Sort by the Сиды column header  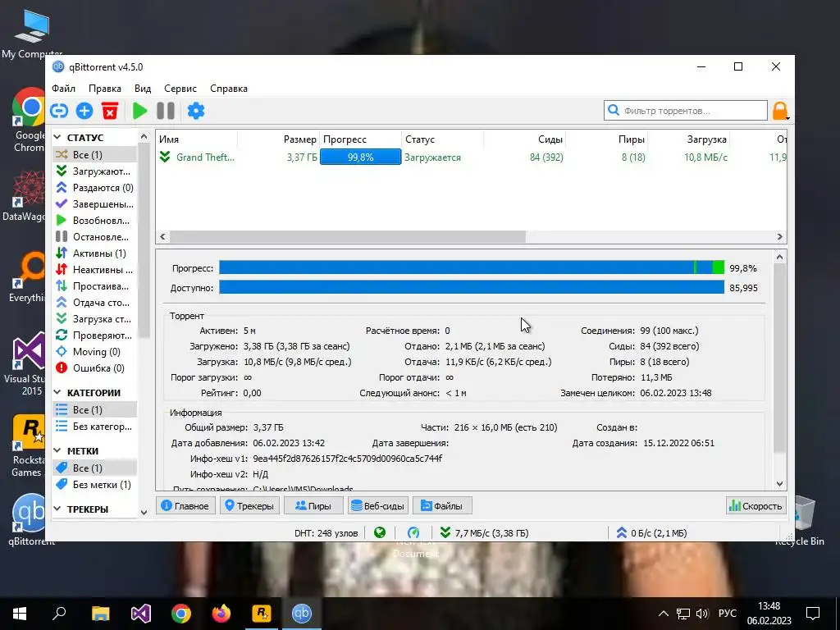(x=524, y=139)
